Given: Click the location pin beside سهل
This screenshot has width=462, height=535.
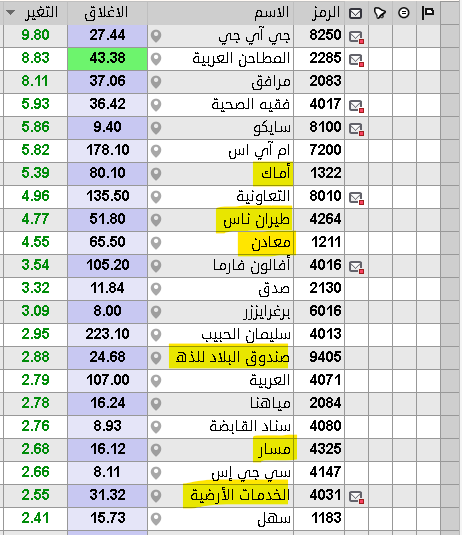Looking at the screenshot, I should click(156, 519).
